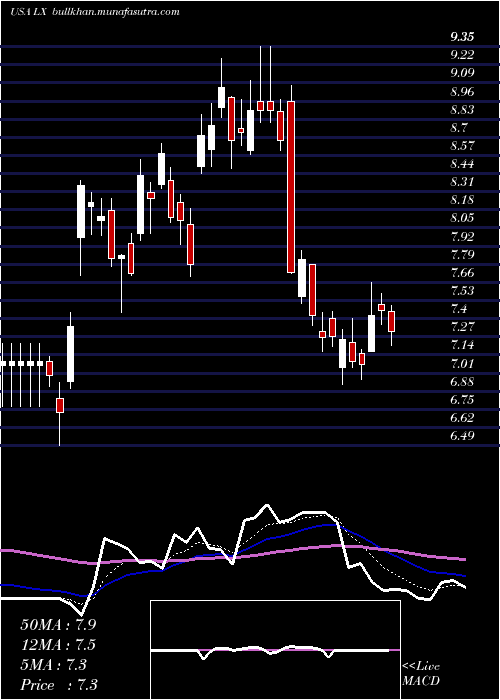Click the 8.57 price axis label
Screen dimensions: 500x700
pyautogui.click(x=462, y=146)
